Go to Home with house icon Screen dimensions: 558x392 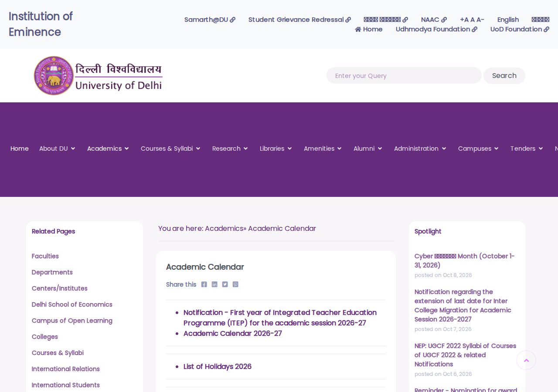[x=369, y=29]
